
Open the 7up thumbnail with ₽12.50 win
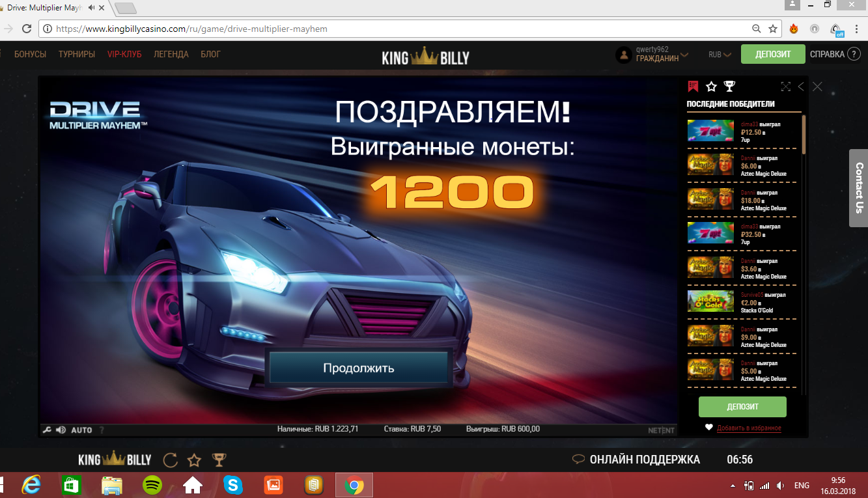[x=710, y=130]
